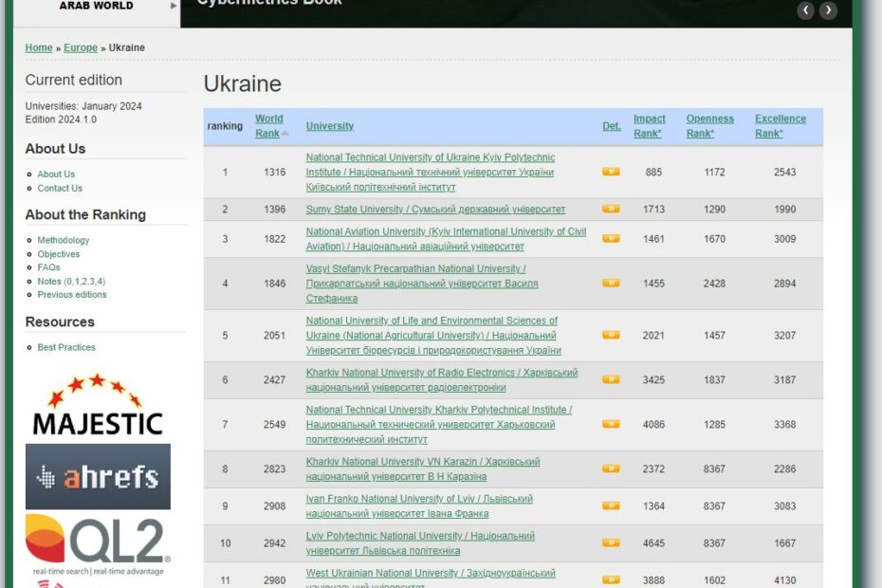Screen dimensions: 882x588
Task: Click details icon for National Aviation University
Action: 611,239
